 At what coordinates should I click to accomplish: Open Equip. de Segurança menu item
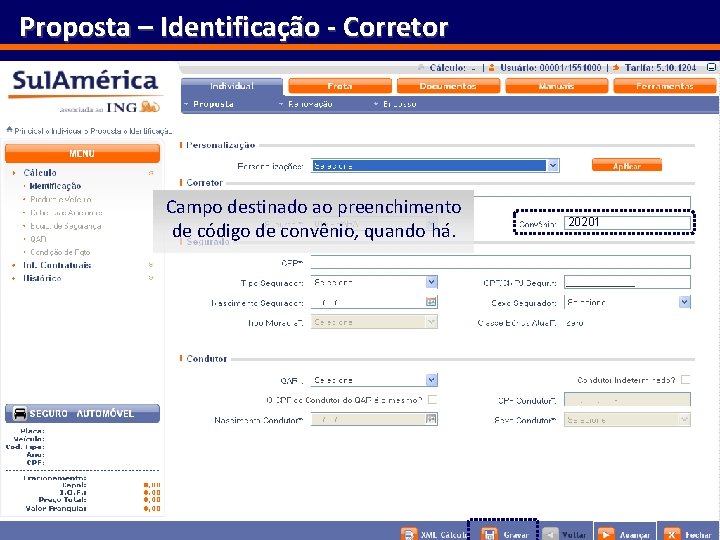tap(66, 226)
